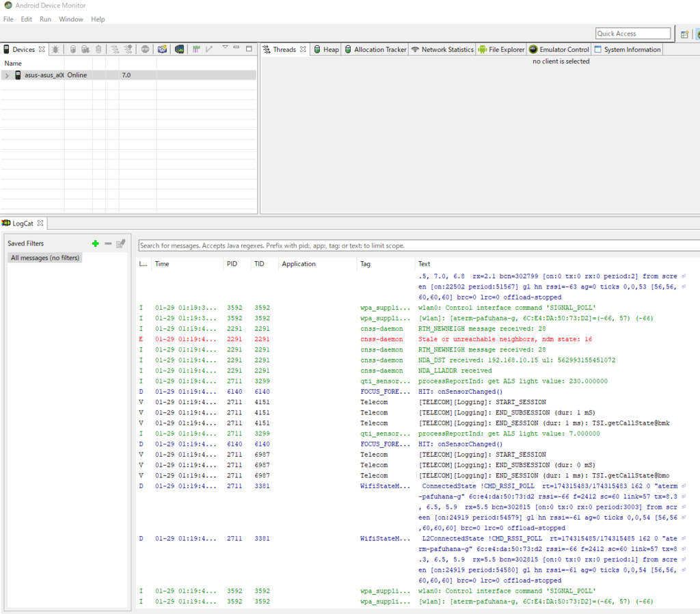Switch to the Heap tab
The height and width of the screenshot is (614, 700).
click(x=326, y=49)
